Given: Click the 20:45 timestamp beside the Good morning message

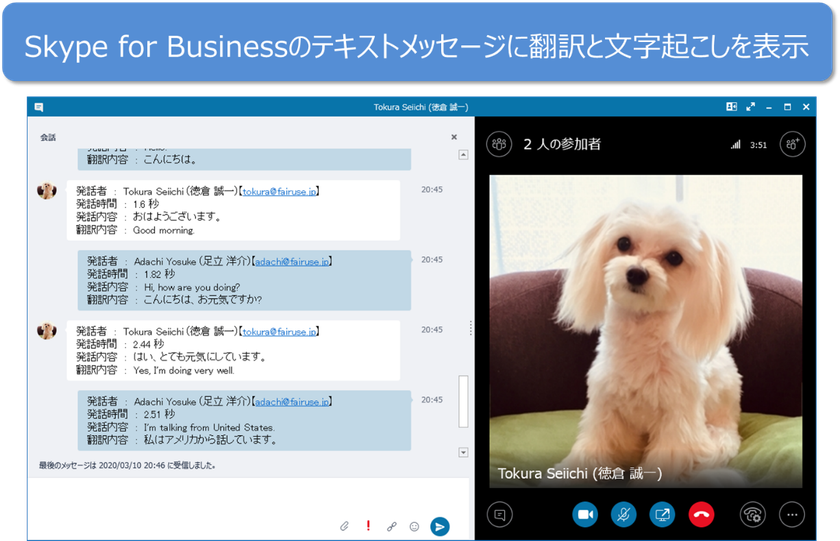Looking at the screenshot, I should [432, 190].
